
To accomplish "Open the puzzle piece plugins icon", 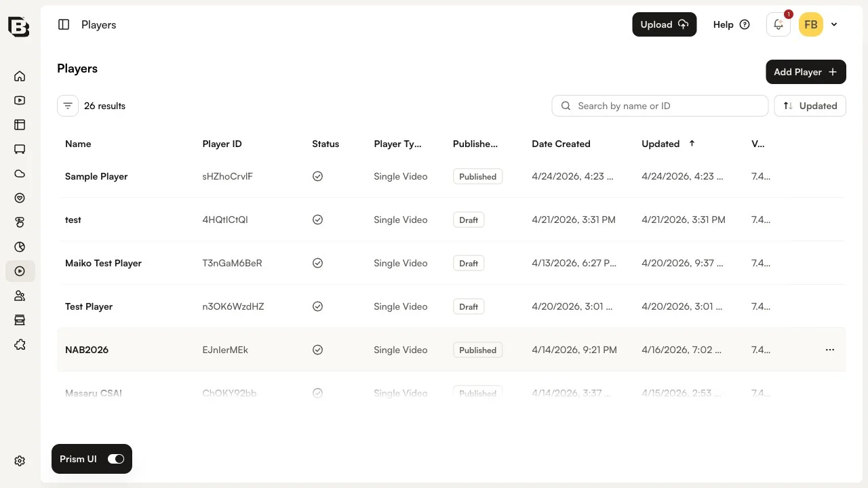I will click(20, 344).
